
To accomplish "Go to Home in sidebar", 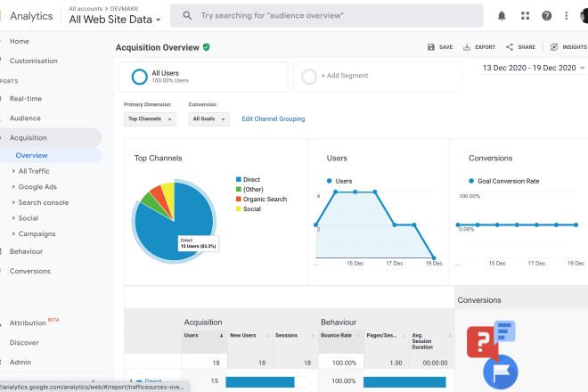I will 20,41.
